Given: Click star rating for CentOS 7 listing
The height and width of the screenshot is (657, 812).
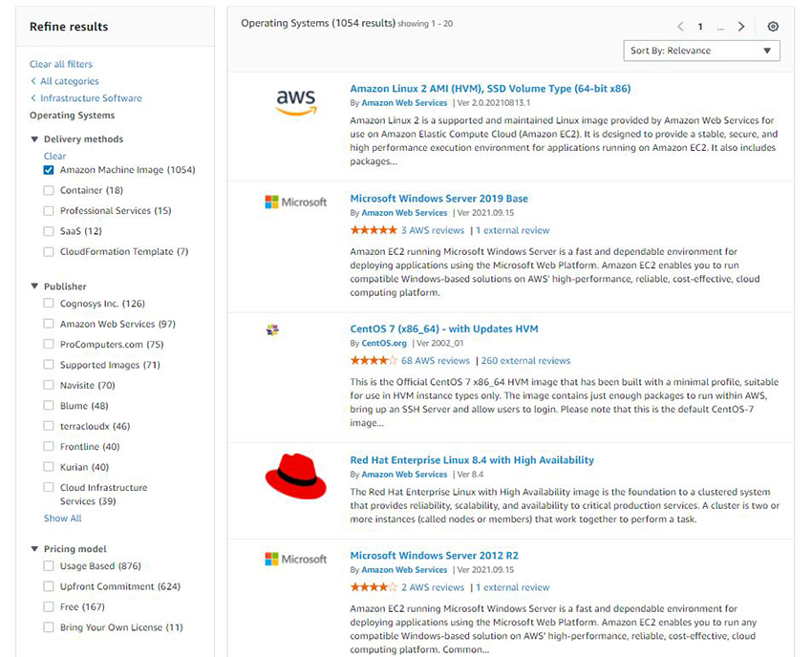Looking at the screenshot, I should tap(374, 361).
